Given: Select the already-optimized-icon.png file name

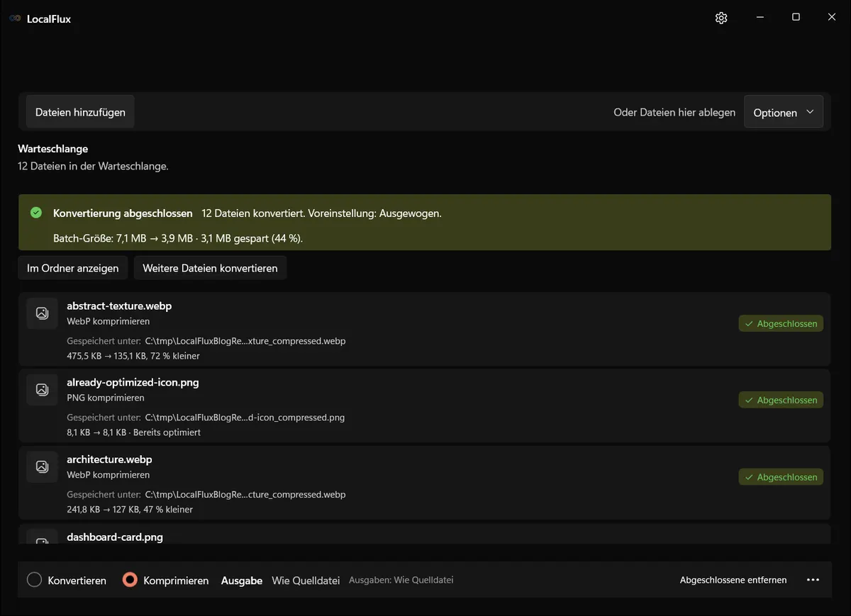Looking at the screenshot, I should pyautogui.click(x=133, y=382).
